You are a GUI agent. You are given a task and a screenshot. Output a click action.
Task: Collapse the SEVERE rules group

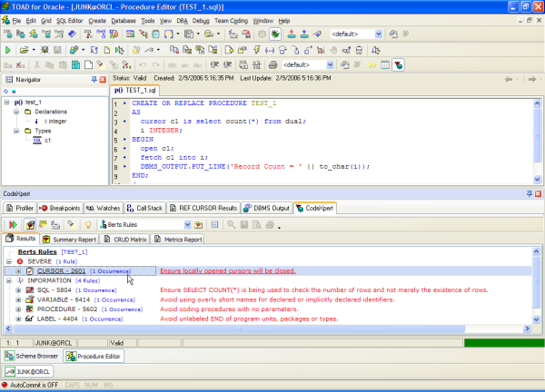tap(9, 261)
